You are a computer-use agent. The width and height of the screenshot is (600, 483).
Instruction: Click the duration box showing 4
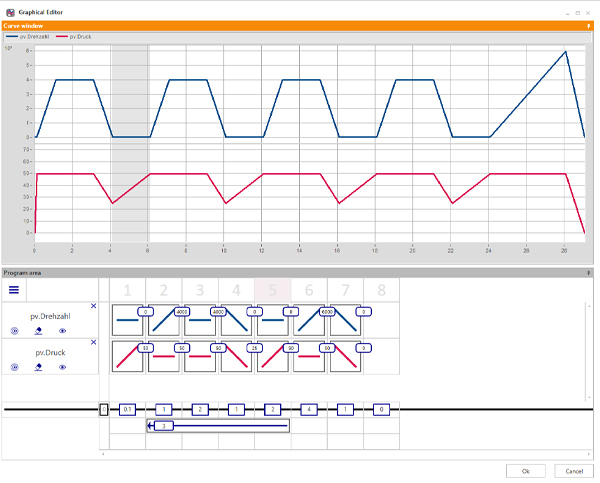click(310, 410)
